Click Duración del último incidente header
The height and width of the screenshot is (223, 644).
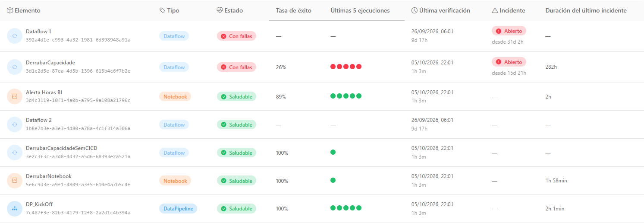point(586,10)
